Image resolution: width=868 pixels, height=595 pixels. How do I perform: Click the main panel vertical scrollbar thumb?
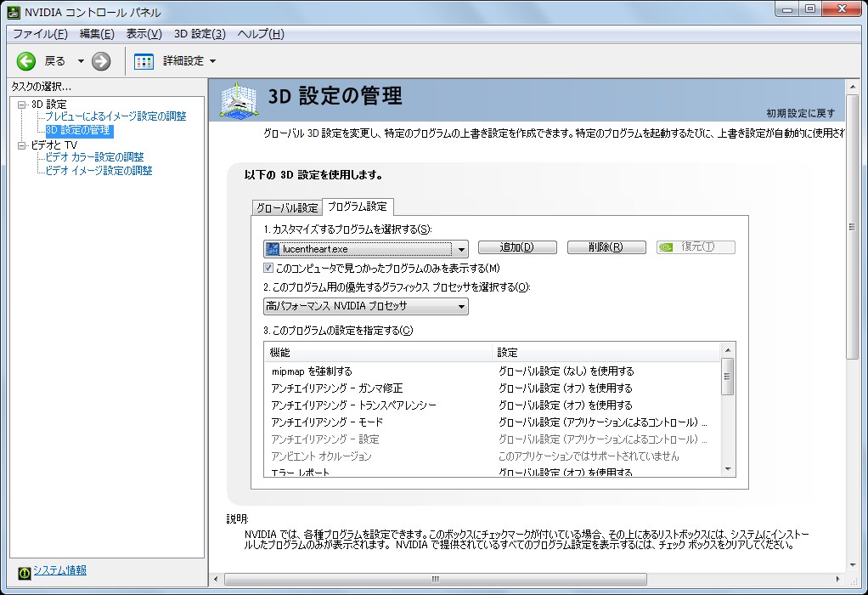tap(852, 227)
